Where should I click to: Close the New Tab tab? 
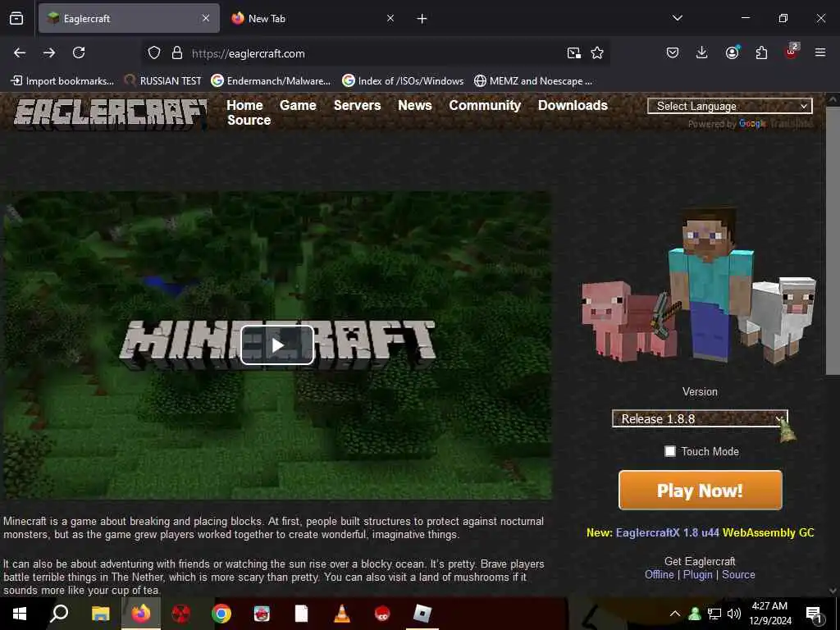(x=390, y=18)
